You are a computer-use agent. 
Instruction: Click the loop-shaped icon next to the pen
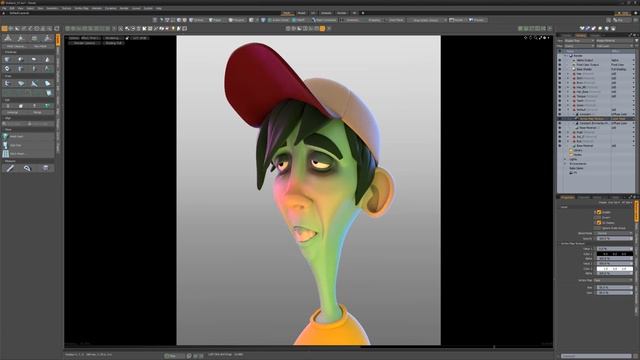tap(27, 168)
